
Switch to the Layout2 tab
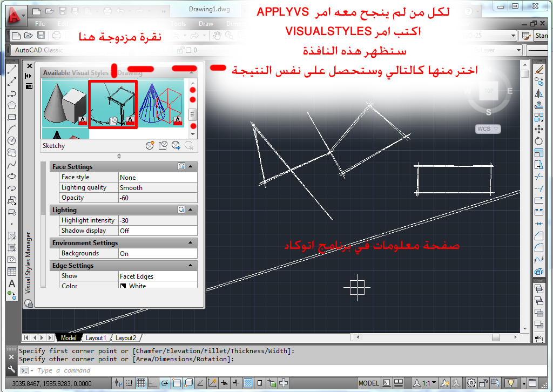click(125, 337)
